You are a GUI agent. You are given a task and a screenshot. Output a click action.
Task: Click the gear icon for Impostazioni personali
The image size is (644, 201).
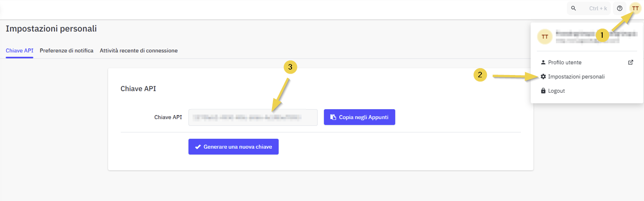pos(543,77)
